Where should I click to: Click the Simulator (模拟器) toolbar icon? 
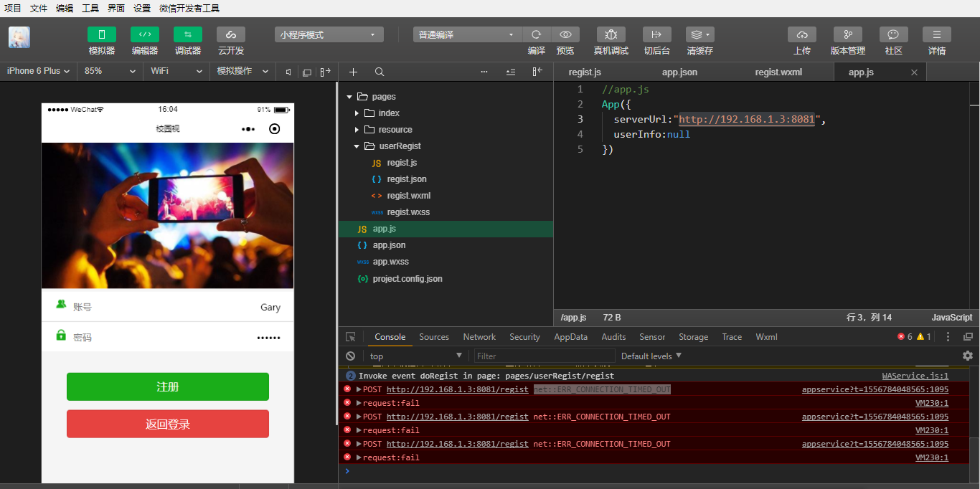click(101, 34)
